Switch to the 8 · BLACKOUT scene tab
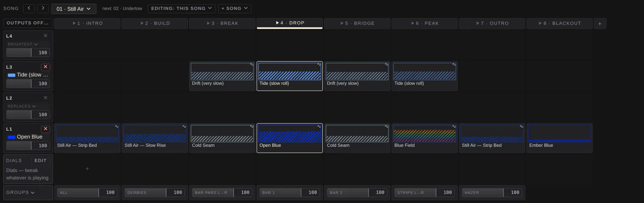 559,23
